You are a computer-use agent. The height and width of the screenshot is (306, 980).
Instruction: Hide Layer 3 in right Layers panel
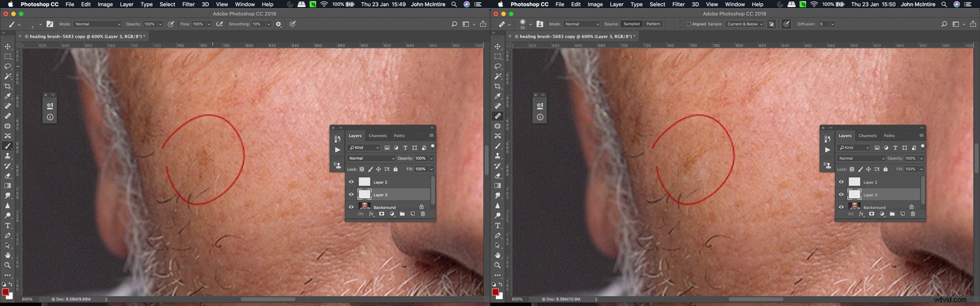pyautogui.click(x=841, y=194)
